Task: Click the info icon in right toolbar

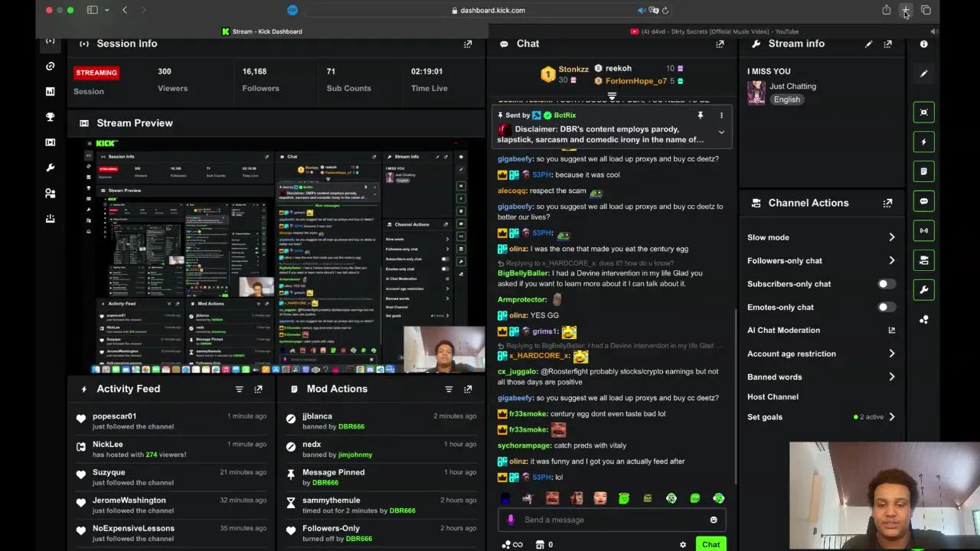Action: click(924, 44)
